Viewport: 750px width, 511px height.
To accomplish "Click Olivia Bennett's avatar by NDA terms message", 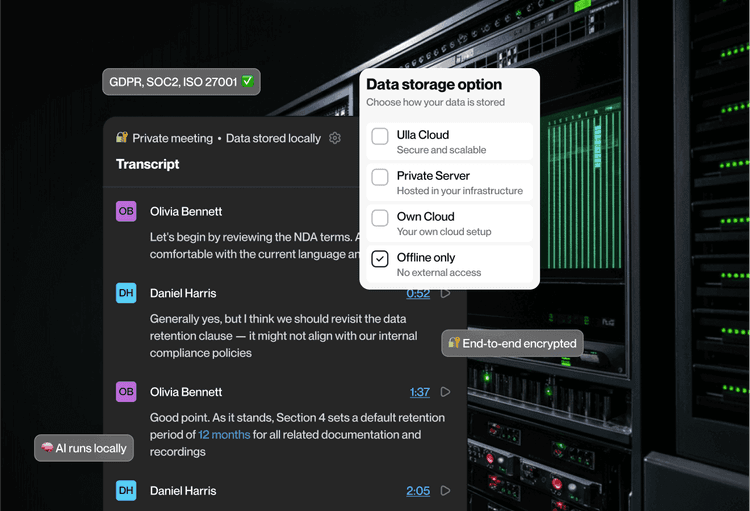I will point(126,211).
